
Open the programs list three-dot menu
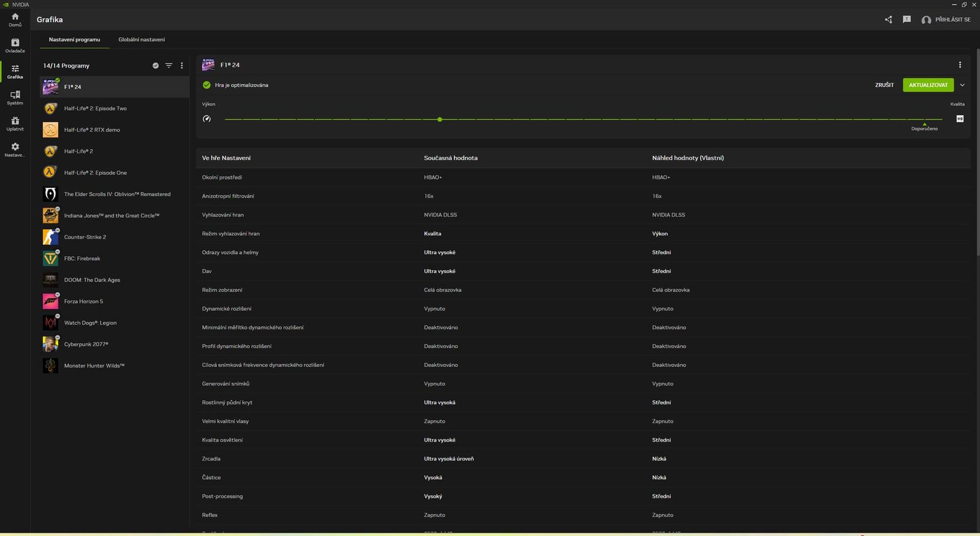pyautogui.click(x=182, y=66)
